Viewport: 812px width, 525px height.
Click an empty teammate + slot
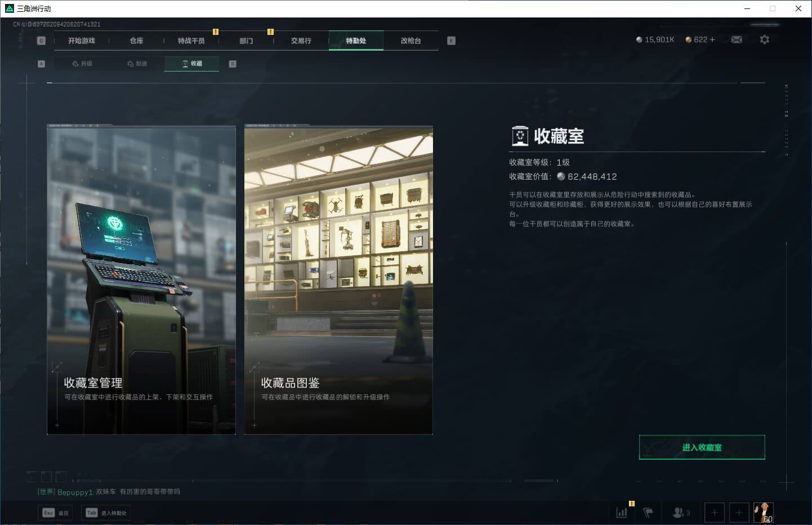pyautogui.click(x=714, y=513)
